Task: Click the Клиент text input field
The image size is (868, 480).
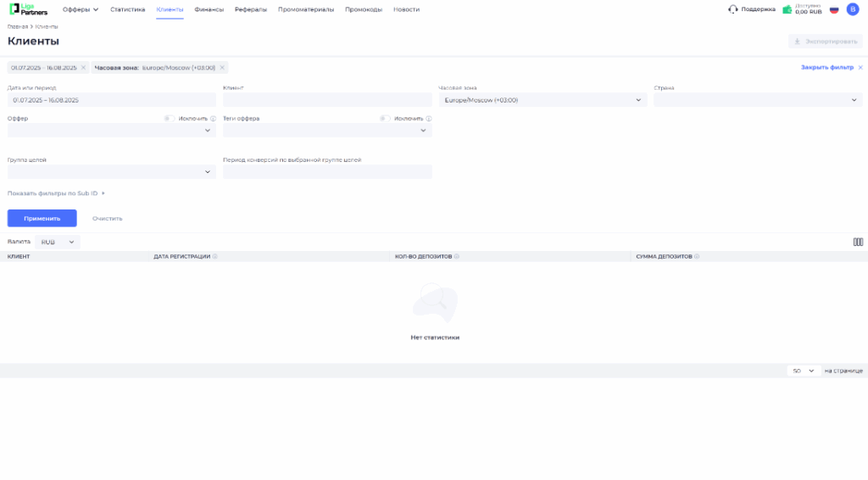Action: [x=327, y=100]
